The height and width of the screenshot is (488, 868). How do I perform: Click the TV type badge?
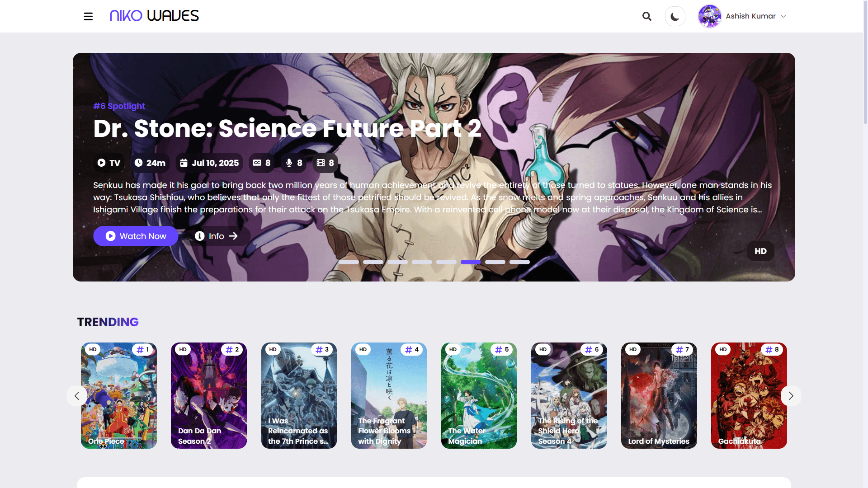click(x=109, y=163)
